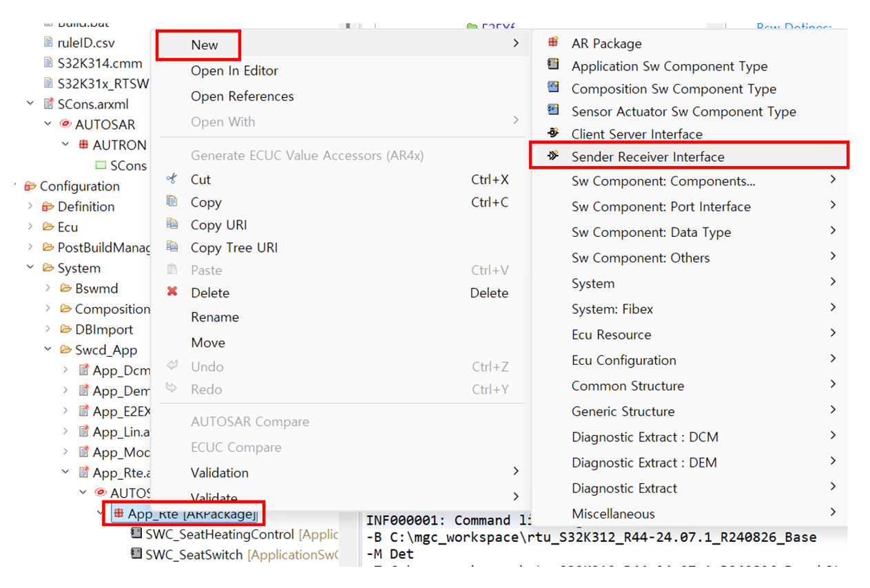
Task: Expand the Bswmd folder node
Action: (x=48, y=288)
